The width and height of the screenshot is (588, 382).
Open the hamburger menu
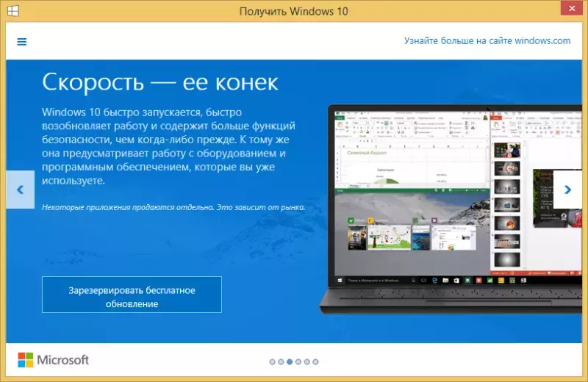click(22, 42)
